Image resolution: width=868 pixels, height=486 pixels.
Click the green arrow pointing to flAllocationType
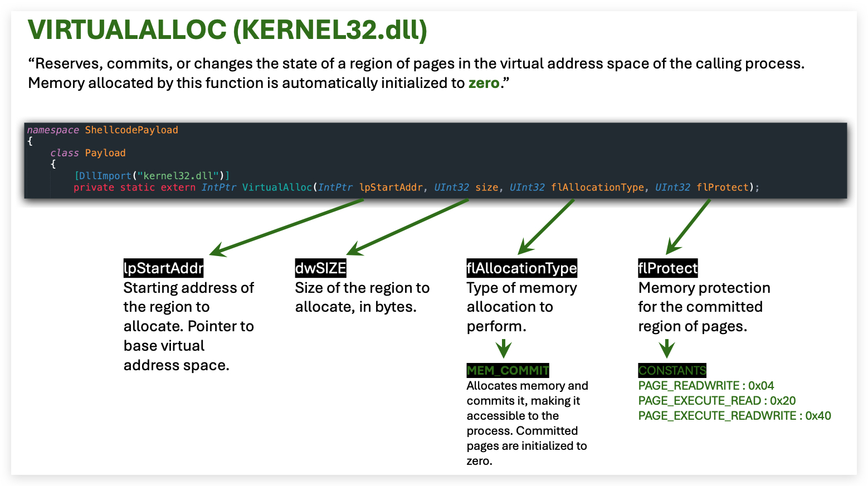coord(546,227)
